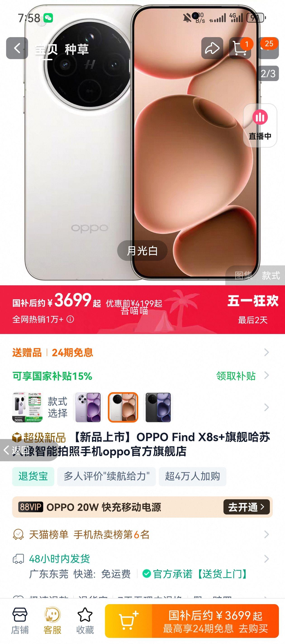Select the purple phone color swatch

point(88,407)
